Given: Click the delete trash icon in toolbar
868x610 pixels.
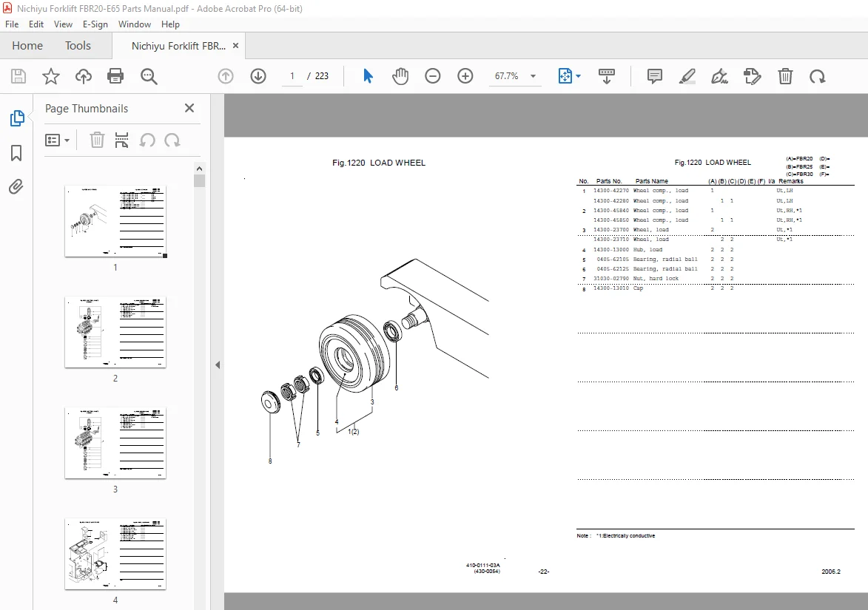Looking at the screenshot, I should 785,76.
